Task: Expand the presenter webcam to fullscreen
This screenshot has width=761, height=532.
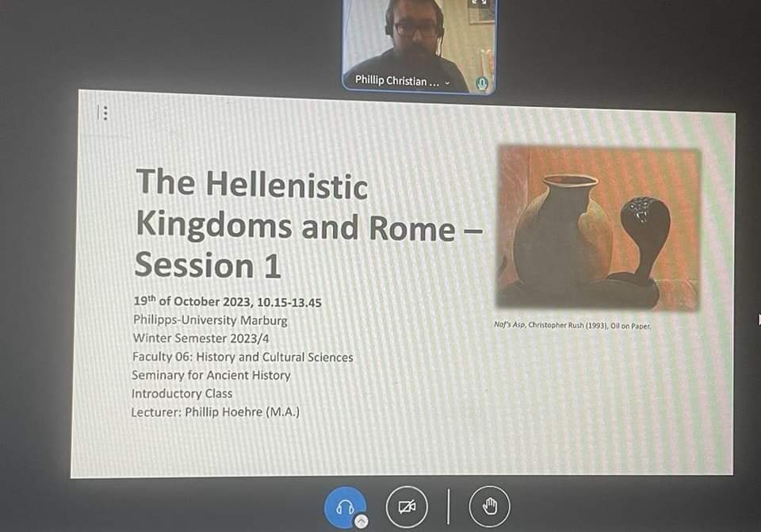Action: pyautogui.click(x=480, y=4)
